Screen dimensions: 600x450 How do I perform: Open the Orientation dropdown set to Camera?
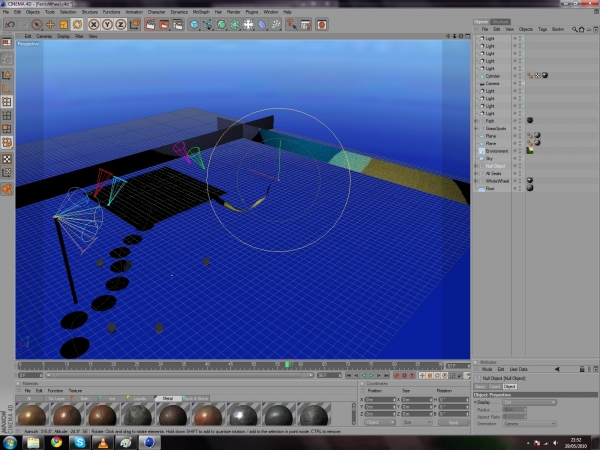(529, 424)
